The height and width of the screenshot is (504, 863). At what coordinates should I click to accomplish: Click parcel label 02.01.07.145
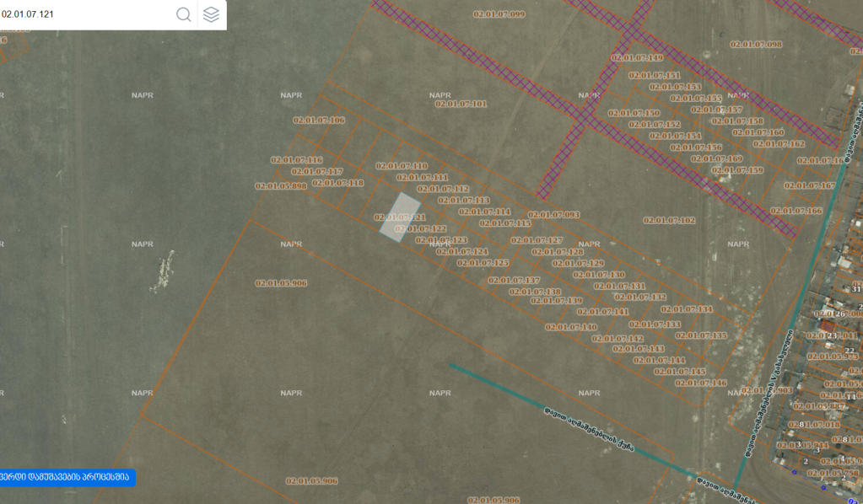(680, 372)
